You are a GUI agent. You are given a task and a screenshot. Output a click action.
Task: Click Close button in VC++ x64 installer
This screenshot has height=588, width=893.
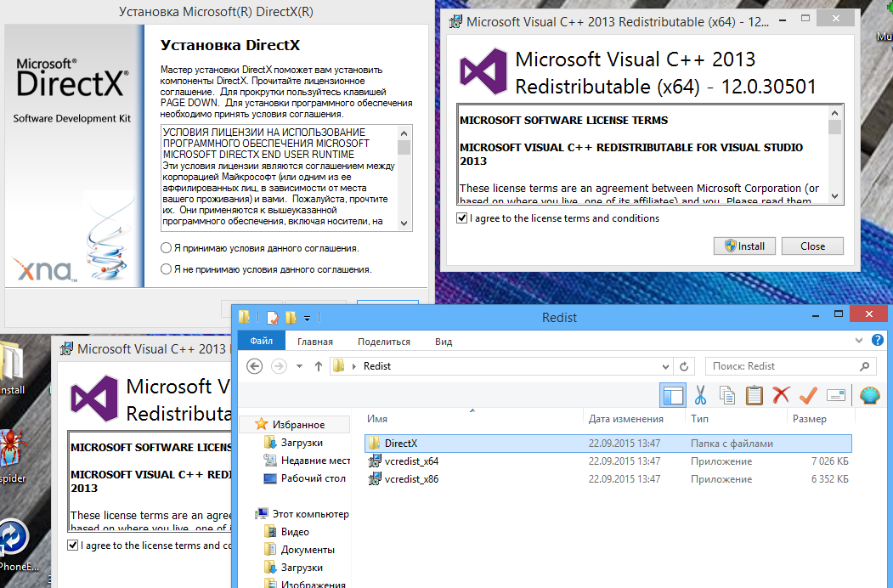812,246
